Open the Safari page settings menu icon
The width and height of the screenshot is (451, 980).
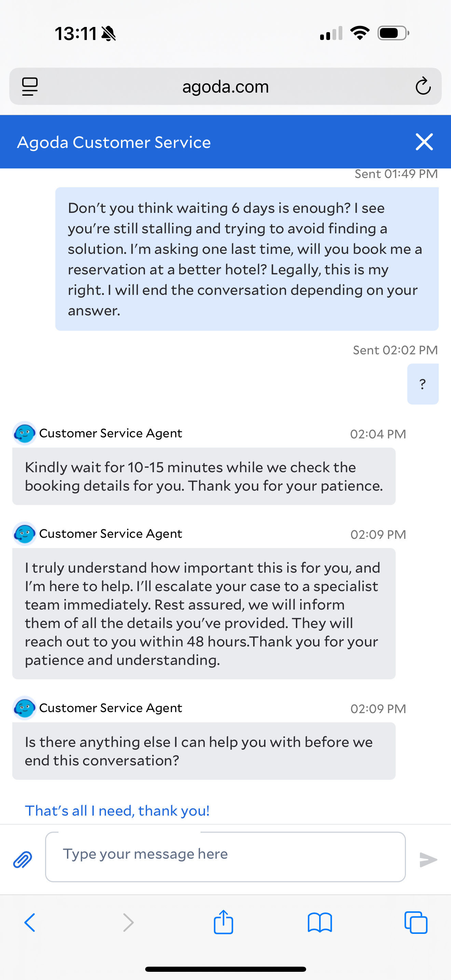click(x=30, y=86)
